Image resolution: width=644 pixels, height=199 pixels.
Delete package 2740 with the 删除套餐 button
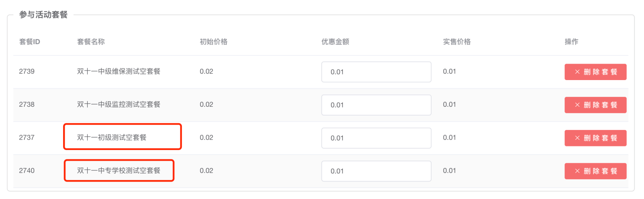click(595, 171)
